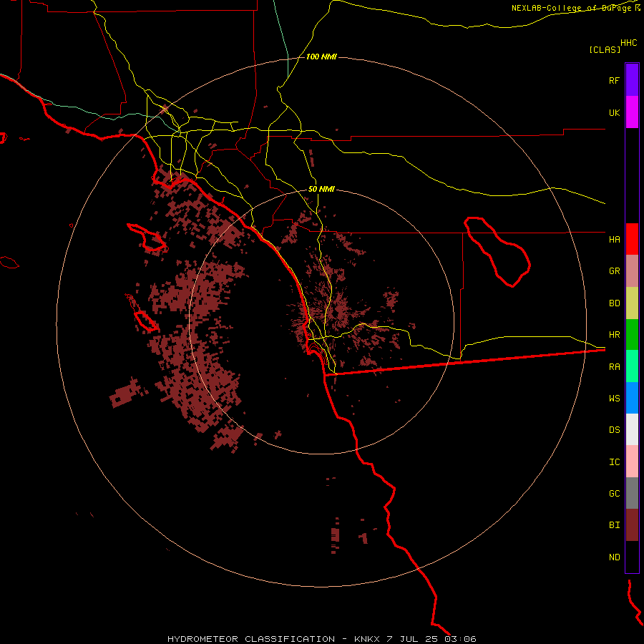
Task: Click the HR legend label
Action: 614,335
